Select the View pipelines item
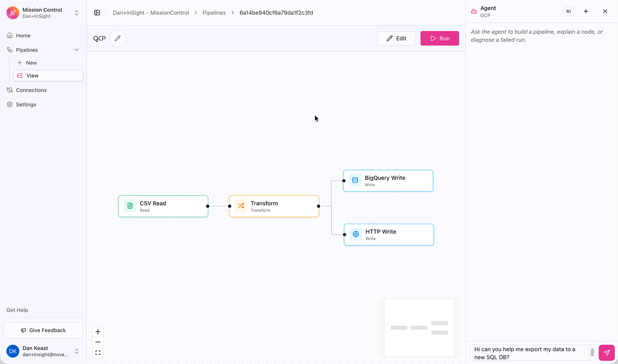The width and height of the screenshot is (618, 364). tap(48, 75)
